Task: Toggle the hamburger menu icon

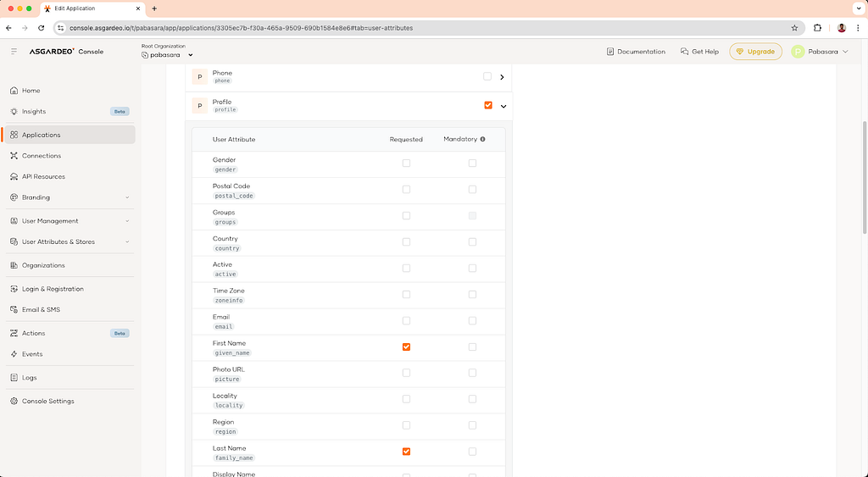Action: [14, 52]
